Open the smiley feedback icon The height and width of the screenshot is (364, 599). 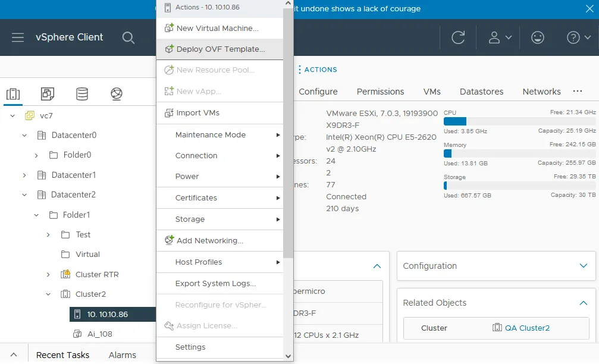point(537,37)
